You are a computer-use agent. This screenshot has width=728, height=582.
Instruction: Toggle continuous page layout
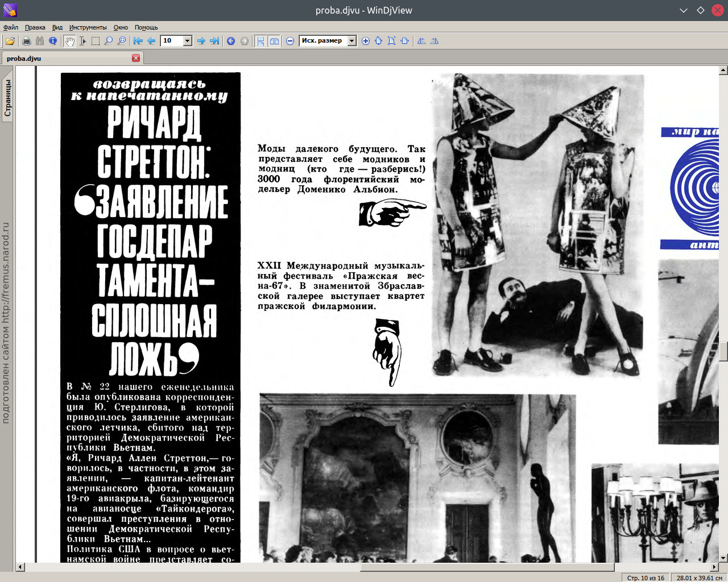tap(260, 41)
